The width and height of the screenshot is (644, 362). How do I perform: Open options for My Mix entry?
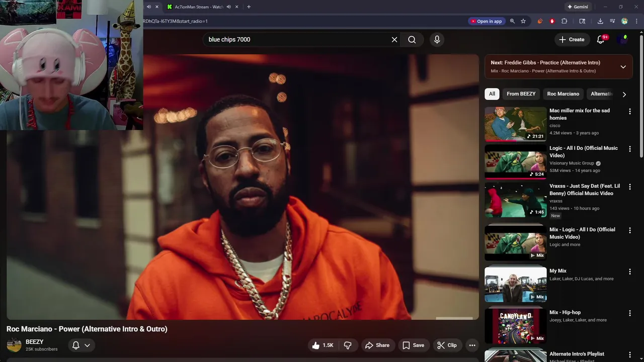coord(629,271)
